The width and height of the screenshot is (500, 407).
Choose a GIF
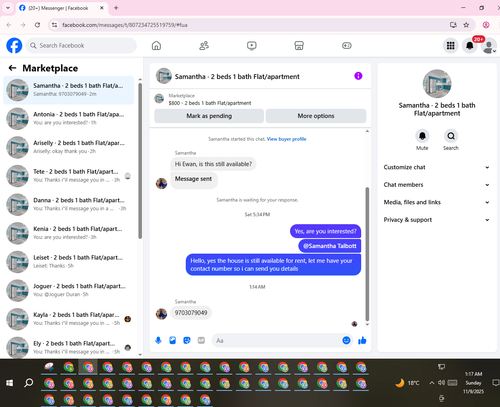[x=201, y=340]
